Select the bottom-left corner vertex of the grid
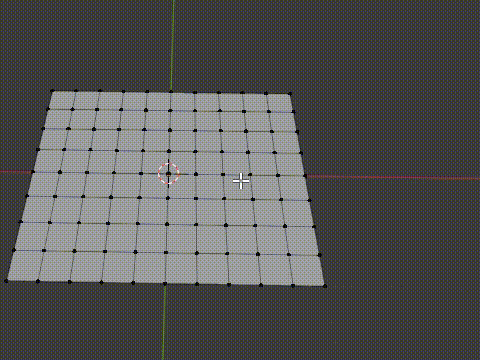Screen dimensions: 480x360 [x=6, y=281]
